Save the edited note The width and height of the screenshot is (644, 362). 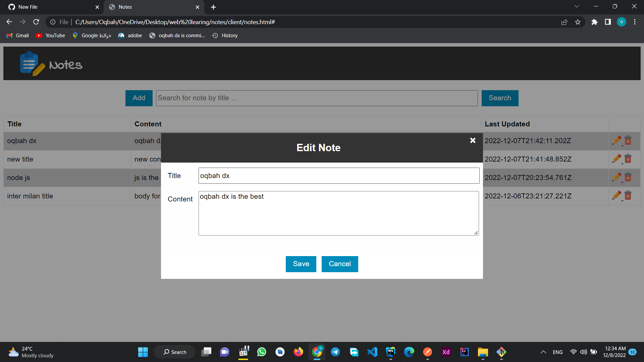[x=301, y=264]
